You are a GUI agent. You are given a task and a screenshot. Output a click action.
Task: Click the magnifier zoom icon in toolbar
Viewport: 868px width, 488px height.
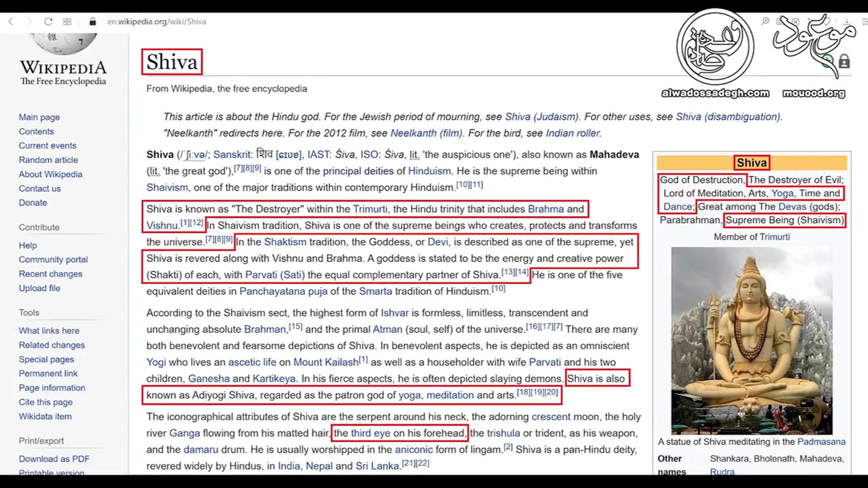pyautogui.click(x=765, y=21)
